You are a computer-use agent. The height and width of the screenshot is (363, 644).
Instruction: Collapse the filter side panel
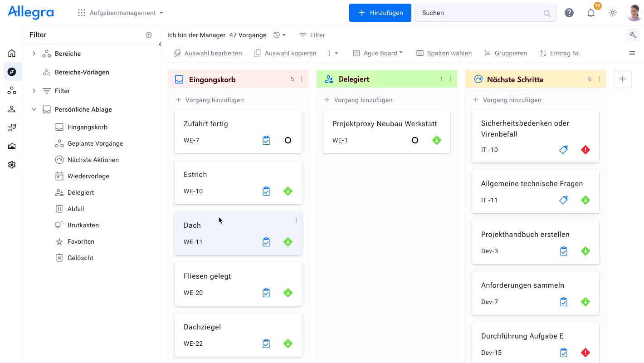pyautogui.click(x=160, y=44)
